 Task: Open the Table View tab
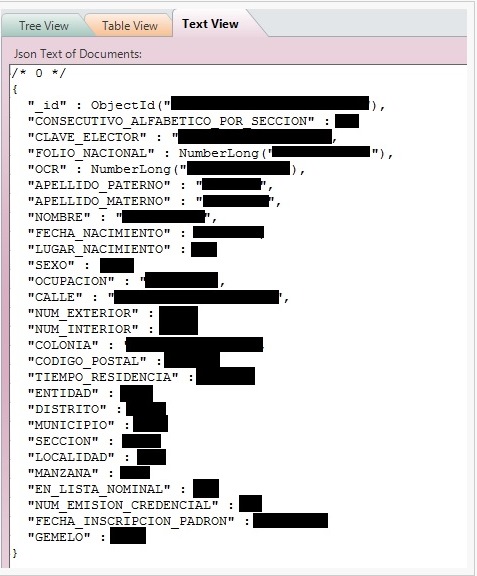point(130,26)
